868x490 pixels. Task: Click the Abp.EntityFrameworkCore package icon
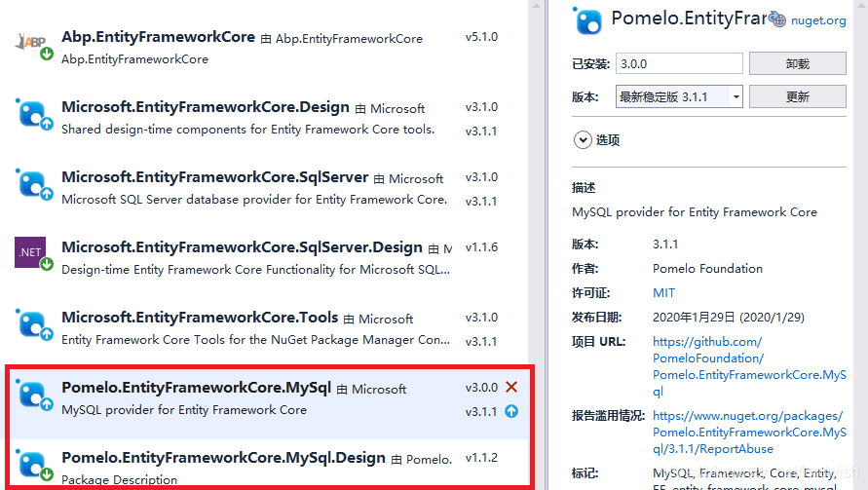[x=33, y=47]
